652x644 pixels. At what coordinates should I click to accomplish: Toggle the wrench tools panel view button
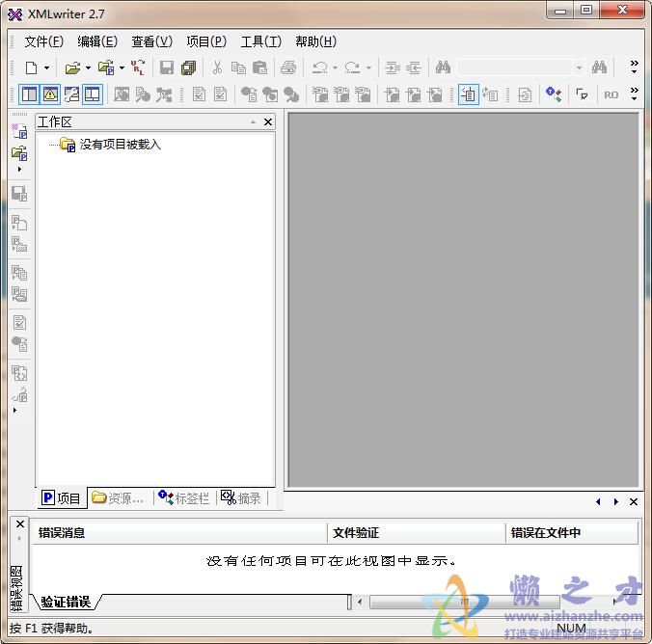pyautogui.click(x=71, y=94)
